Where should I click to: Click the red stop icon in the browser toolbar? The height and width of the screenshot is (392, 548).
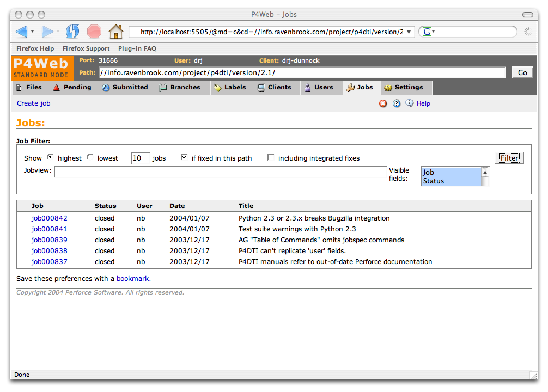pyautogui.click(x=94, y=32)
